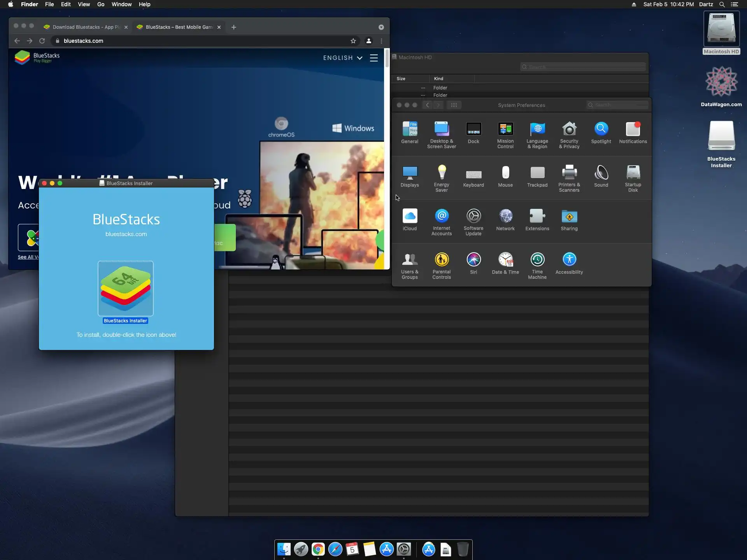Sort by the Kind column header
Screen dimensions: 747x560
click(438, 79)
